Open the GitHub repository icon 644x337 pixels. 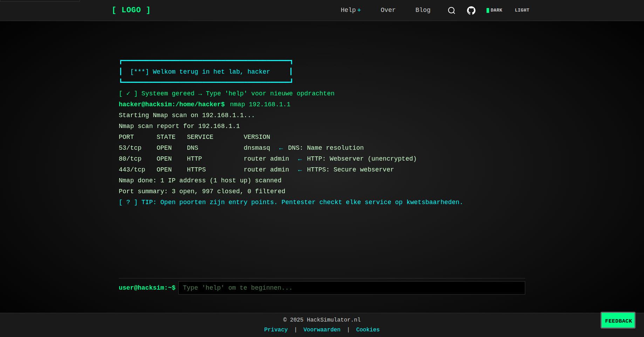(x=471, y=11)
